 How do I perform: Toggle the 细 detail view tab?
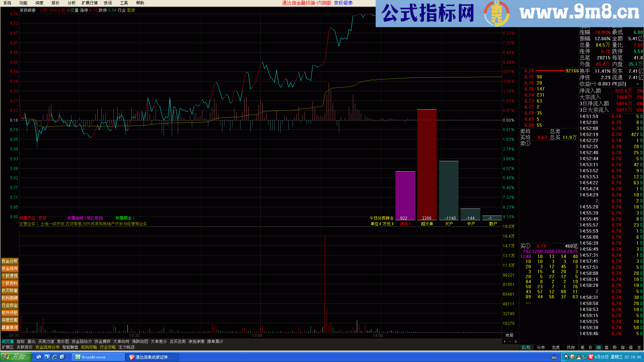coord(598,348)
